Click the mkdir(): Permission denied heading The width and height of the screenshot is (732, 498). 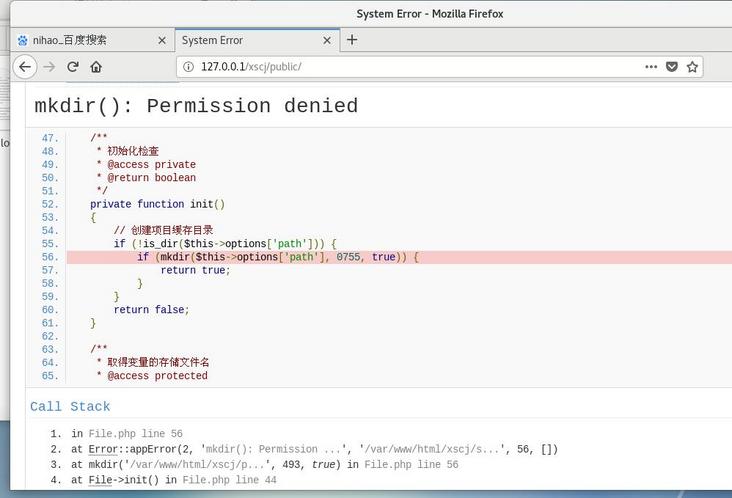pyautogui.click(x=196, y=106)
